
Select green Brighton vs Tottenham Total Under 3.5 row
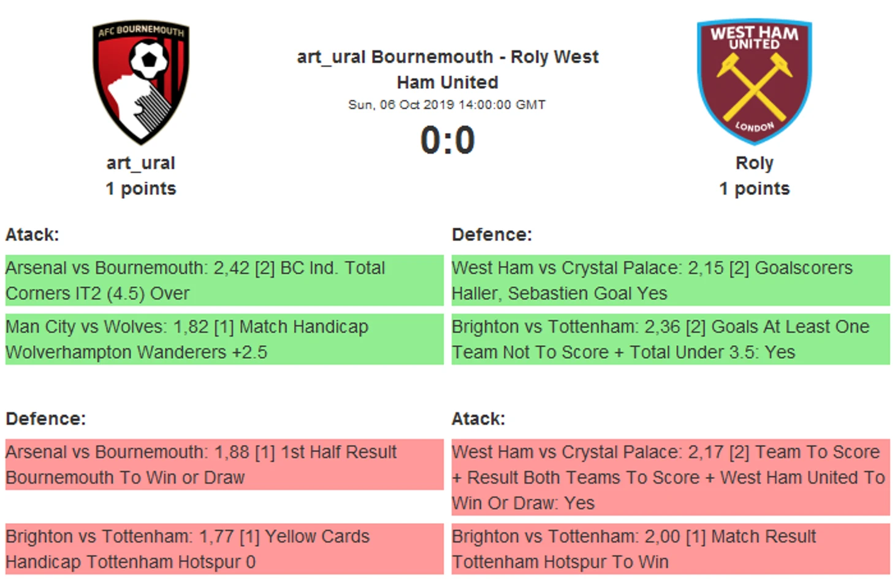click(670, 340)
